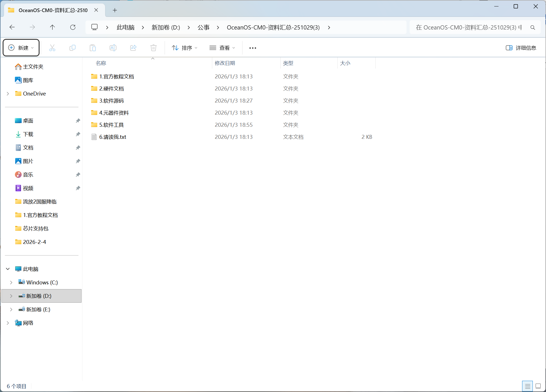Select the 3.软件源码 folder
Screen dimensions: 546x392
[x=111, y=101]
